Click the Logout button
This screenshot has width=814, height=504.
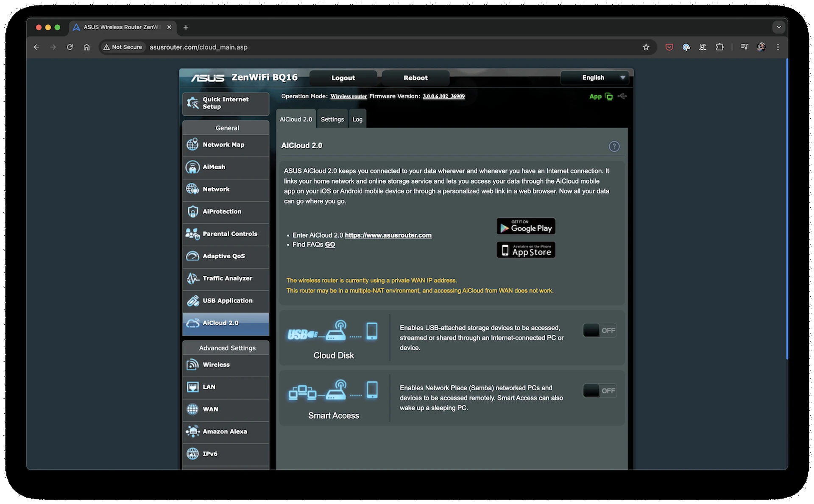343,78
